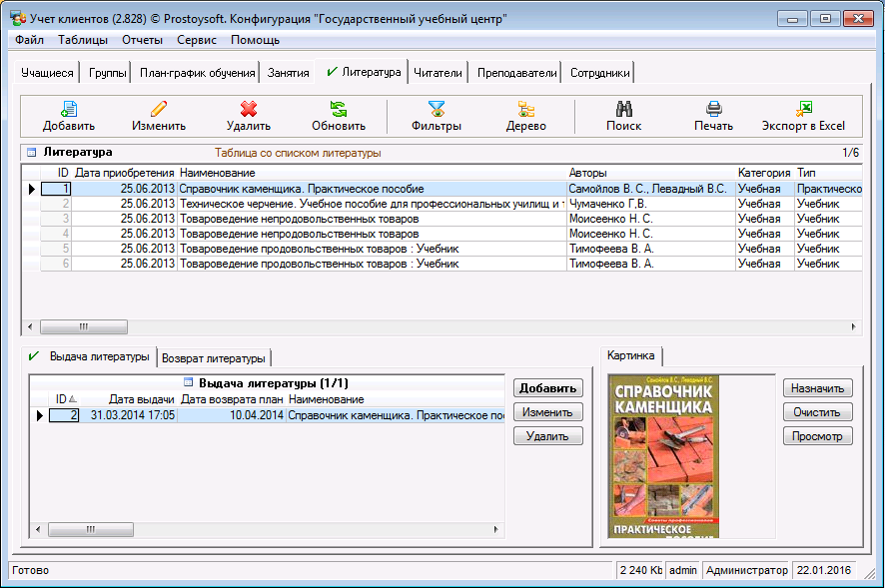Viewport: 885px width, 588px height.
Task: Open Фильтры funnel icon
Action: click(437, 110)
